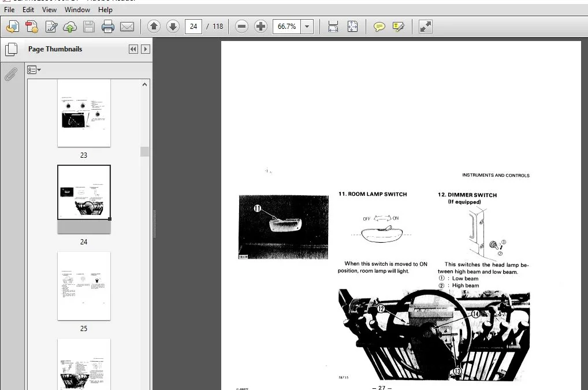The image size is (588, 390).
Task: Collapse the panel with double-arrow button
Action: [x=133, y=49]
